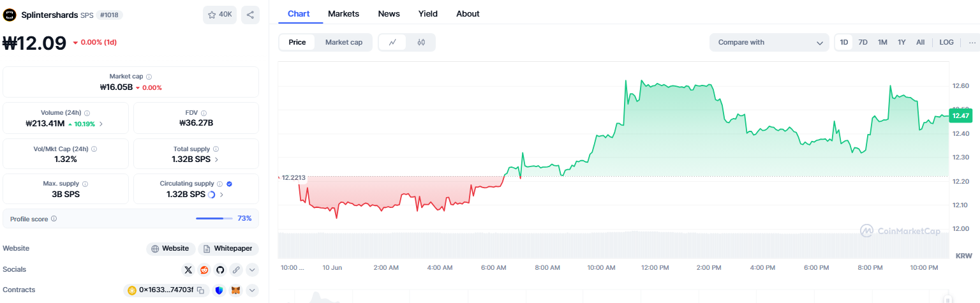Expand Total supply details chevron

tap(216, 159)
